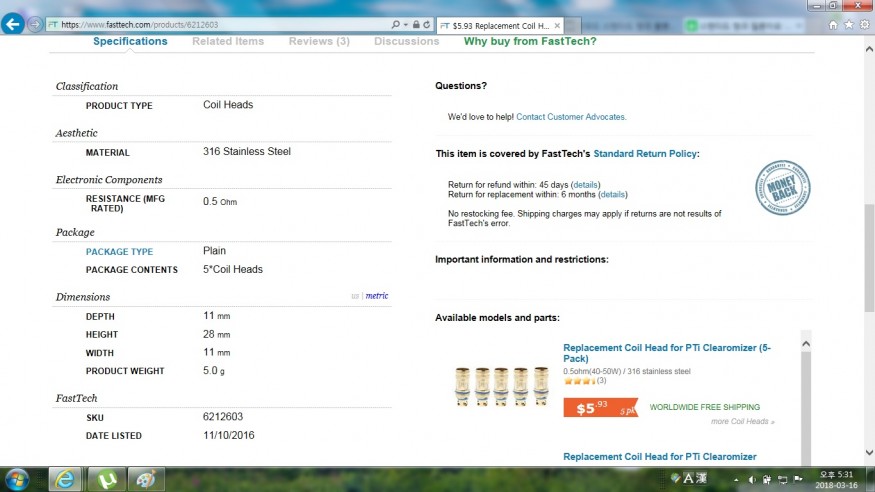The image size is (875, 492).
Task: Open Internet Explorer from the taskbar
Action: [65, 479]
